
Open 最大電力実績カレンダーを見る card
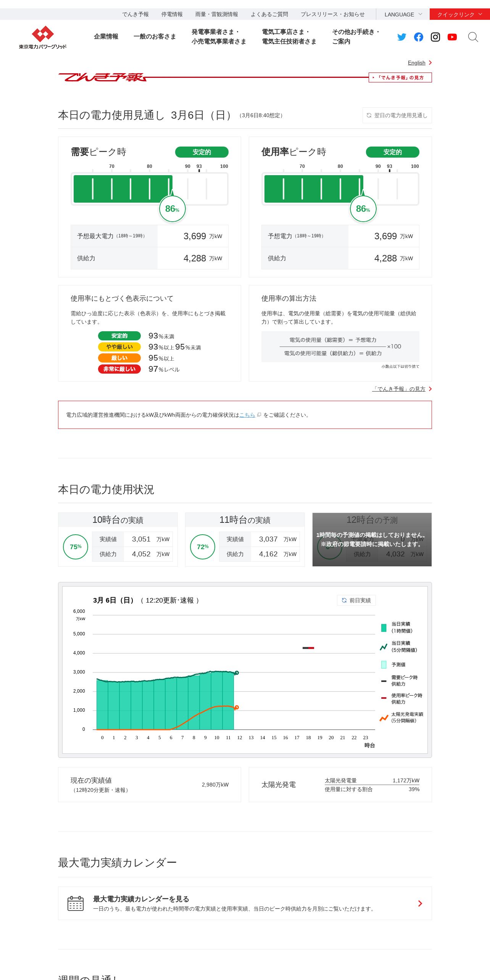coord(245,903)
